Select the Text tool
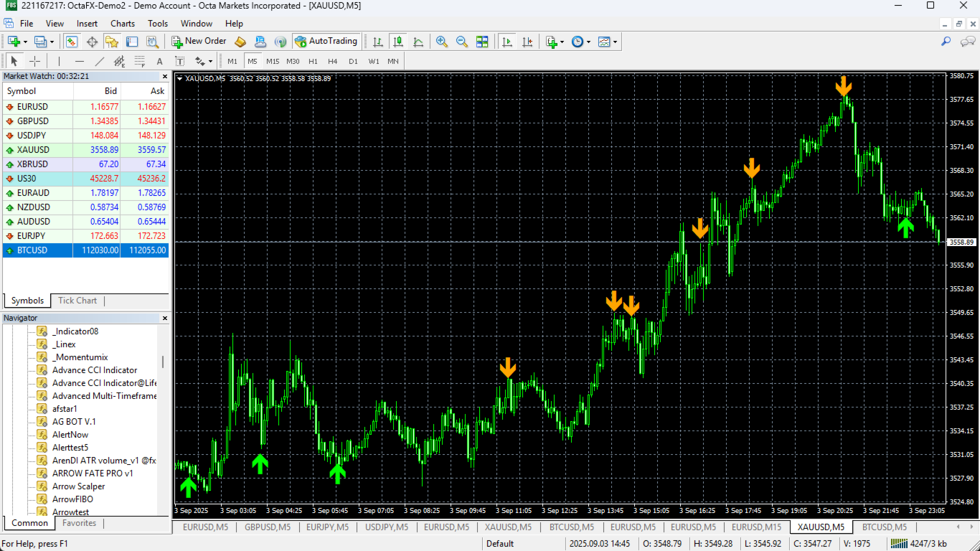The image size is (980, 551). (159, 61)
